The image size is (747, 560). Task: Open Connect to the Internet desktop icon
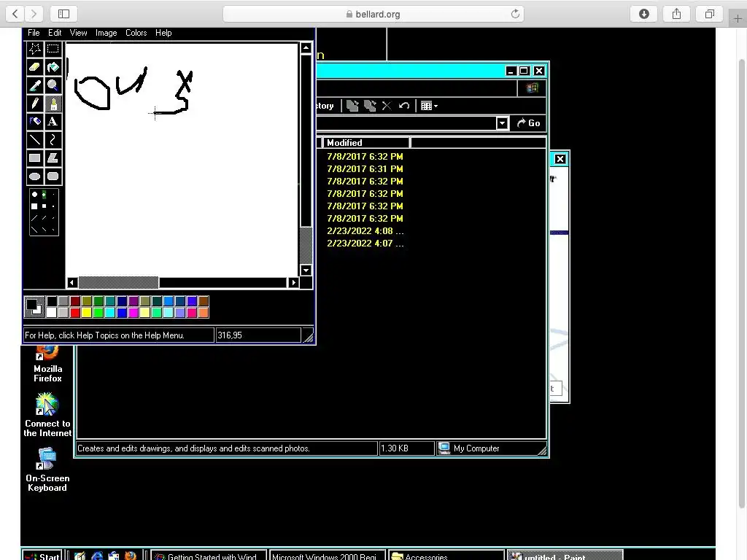47,414
